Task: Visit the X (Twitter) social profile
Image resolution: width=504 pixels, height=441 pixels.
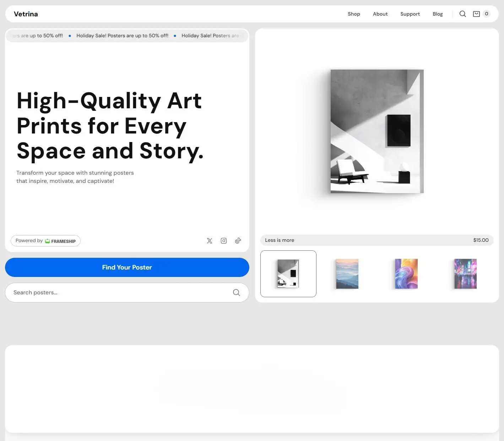Action: pos(210,241)
